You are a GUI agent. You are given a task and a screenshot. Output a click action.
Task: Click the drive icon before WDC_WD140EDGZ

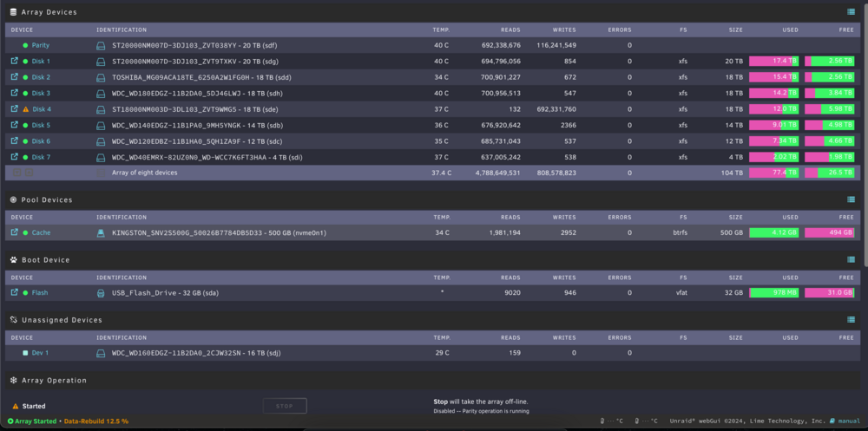[x=101, y=126]
